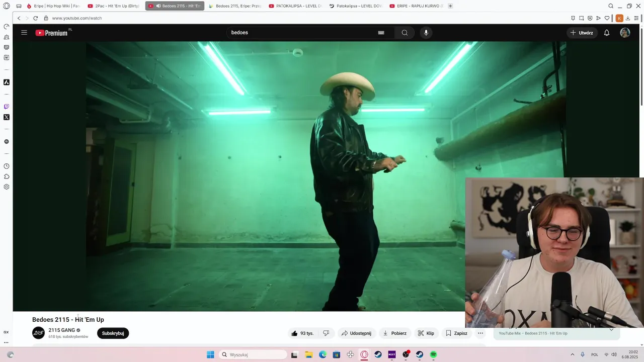The height and width of the screenshot is (362, 644).
Task: Open Extensions cube in Opera sidebar
Action: (7, 176)
